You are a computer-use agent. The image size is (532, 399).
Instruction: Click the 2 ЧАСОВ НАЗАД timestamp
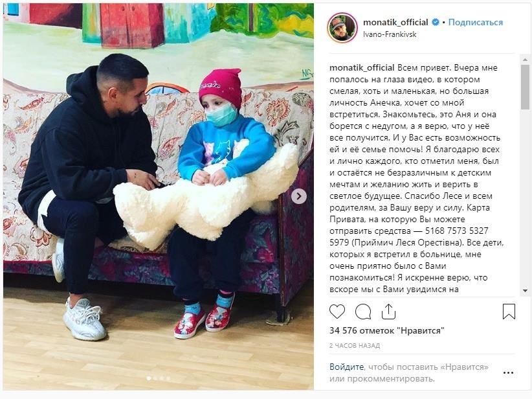[355, 346]
